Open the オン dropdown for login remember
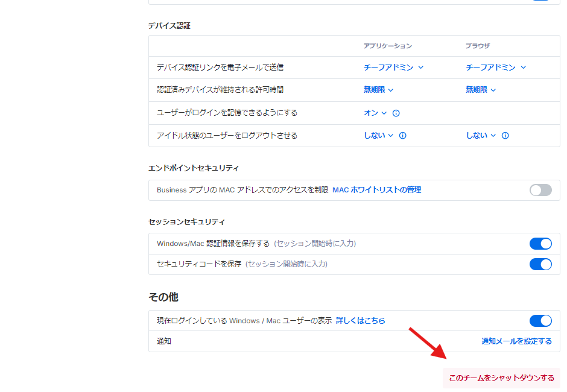The height and width of the screenshot is (392, 567). tap(375, 113)
